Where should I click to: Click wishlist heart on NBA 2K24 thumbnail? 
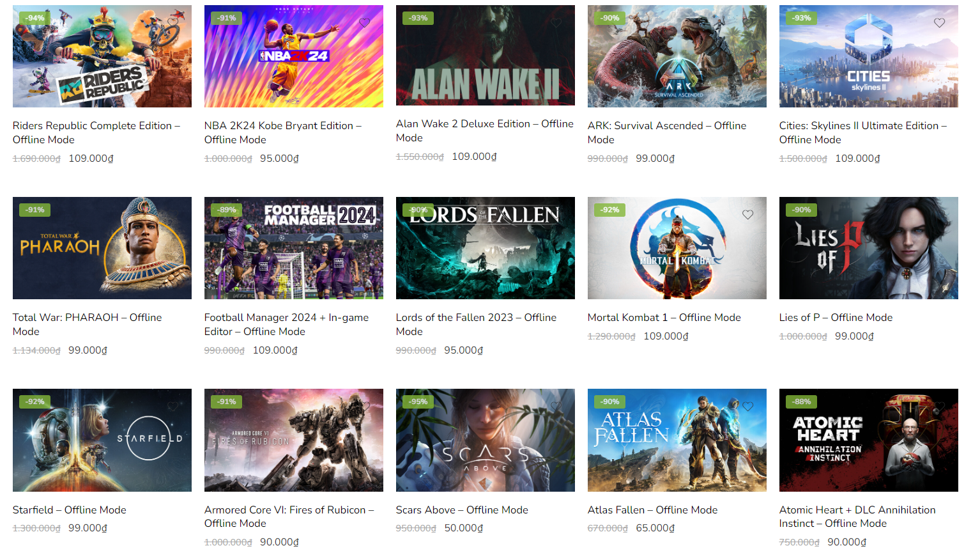point(364,23)
